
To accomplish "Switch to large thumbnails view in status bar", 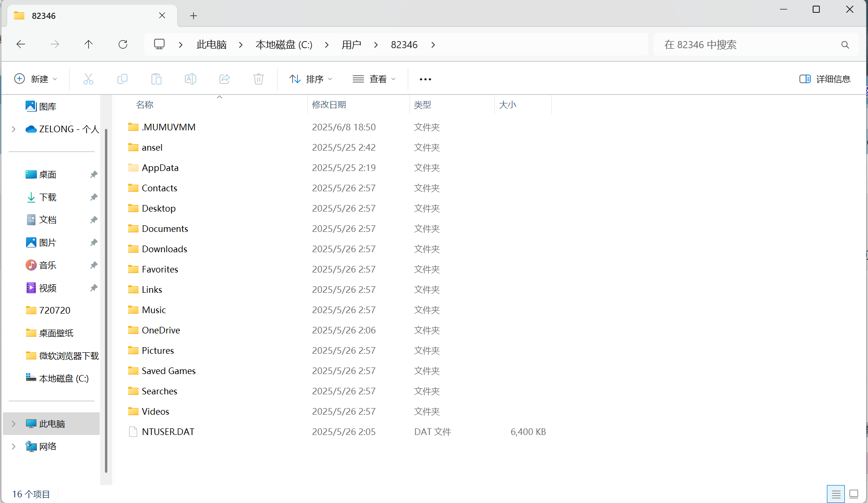I will point(854,494).
